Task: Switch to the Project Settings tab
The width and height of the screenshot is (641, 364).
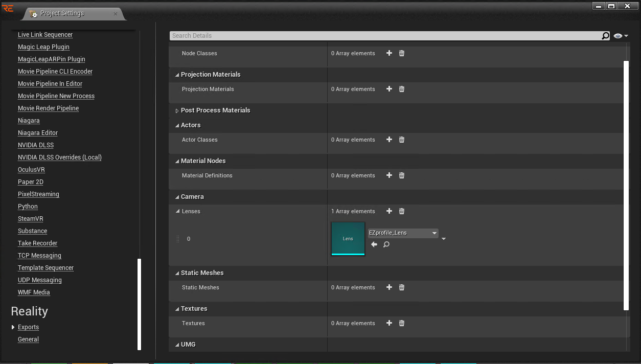Action: tap(62, 13)
